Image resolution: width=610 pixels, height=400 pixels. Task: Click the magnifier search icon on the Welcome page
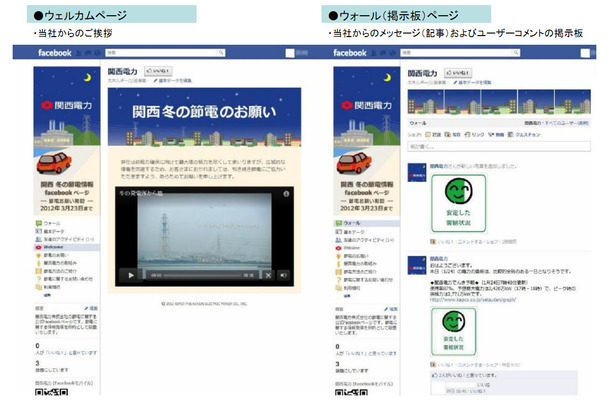221,53
